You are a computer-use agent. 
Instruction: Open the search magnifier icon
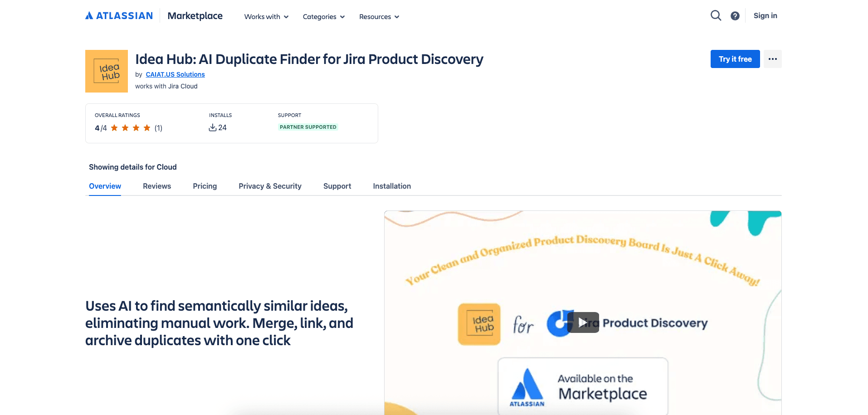[x=716, y=15]
